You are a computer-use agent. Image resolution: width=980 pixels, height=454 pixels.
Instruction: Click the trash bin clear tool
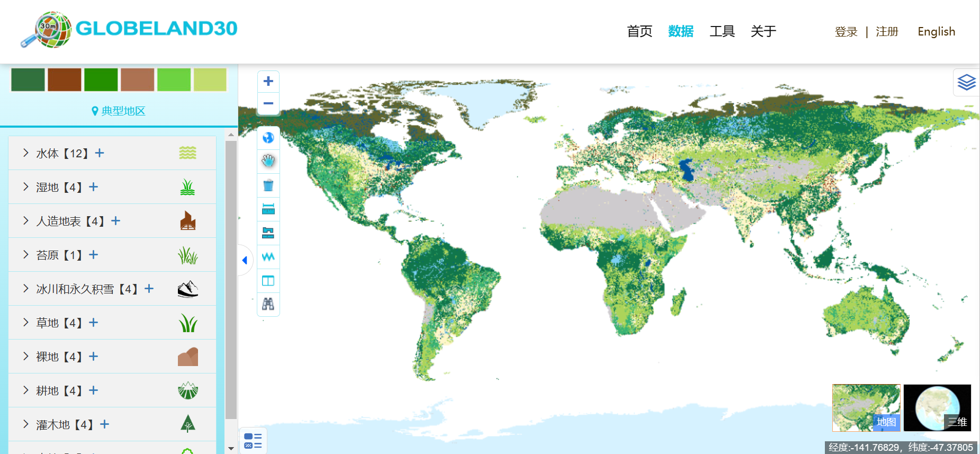click(268, 185)
